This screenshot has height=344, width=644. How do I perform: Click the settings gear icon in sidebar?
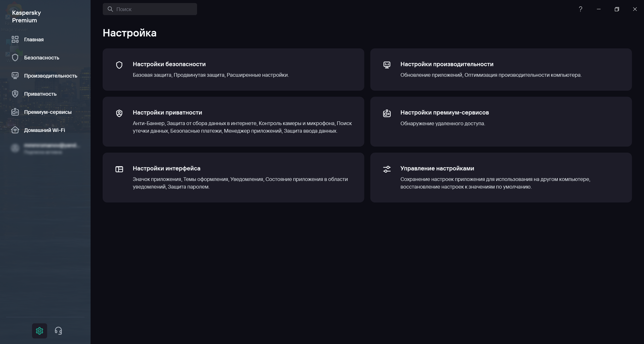[39, 331]
